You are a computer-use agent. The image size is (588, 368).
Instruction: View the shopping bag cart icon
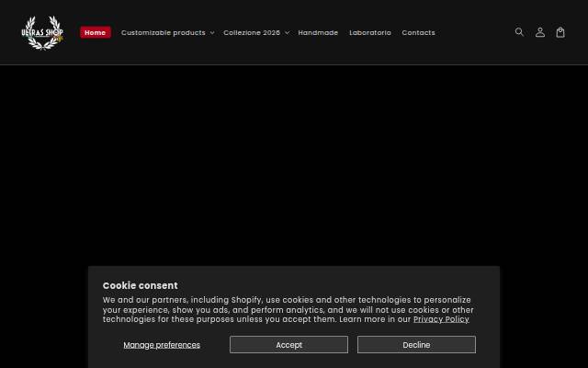[x=560, y=32]
